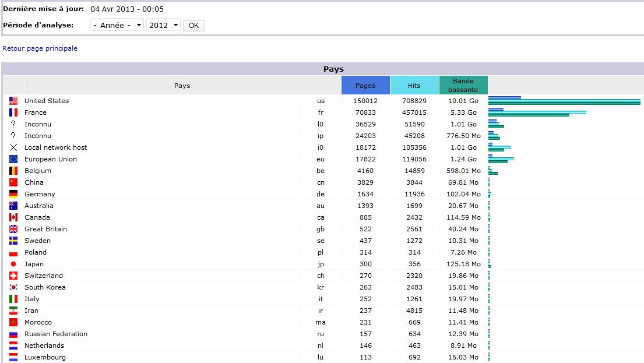
Task: Click the Pages column header
Action: click(x=365, y=86)
